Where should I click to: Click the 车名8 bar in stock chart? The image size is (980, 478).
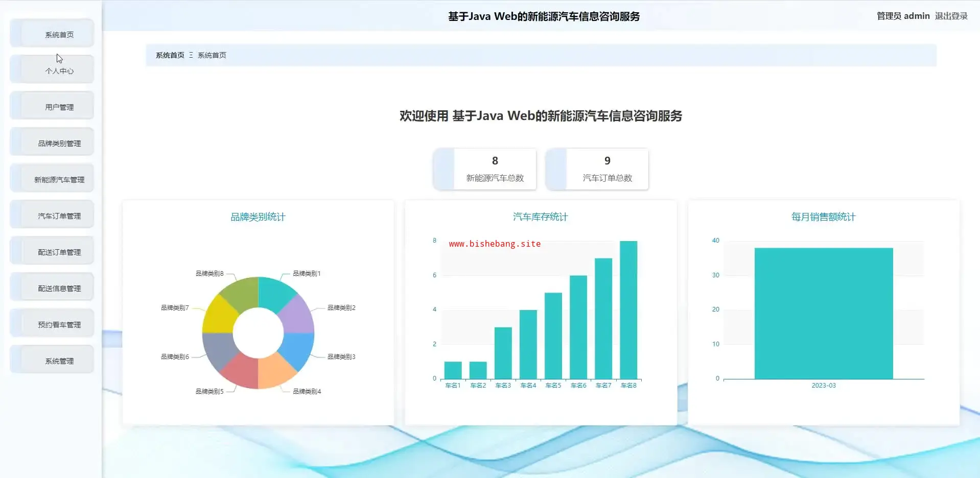628,310
